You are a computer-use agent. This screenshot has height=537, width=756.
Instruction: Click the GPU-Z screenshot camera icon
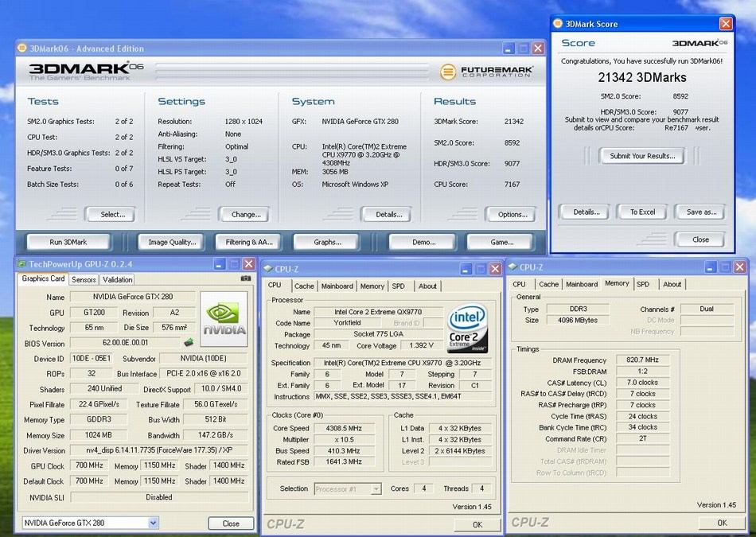coord(245,278)
